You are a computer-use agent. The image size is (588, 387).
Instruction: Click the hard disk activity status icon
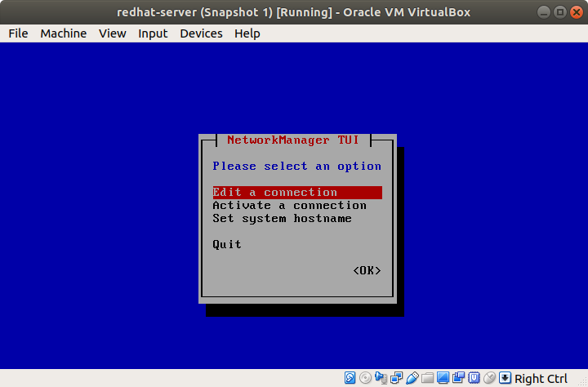[x=350, y=378]
